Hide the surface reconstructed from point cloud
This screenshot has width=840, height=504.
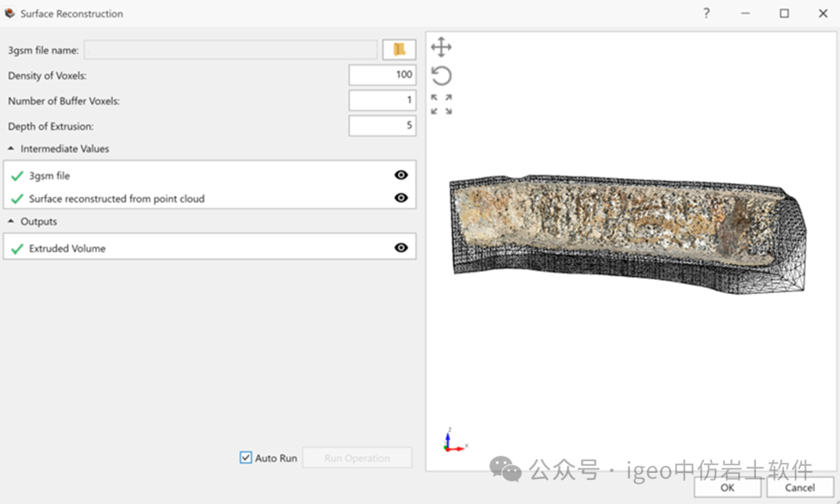click(x=401, y=198)
